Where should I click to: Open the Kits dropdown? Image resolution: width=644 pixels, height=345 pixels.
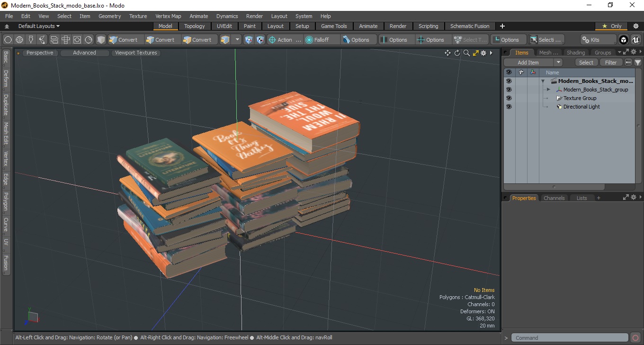click(599, 40)
